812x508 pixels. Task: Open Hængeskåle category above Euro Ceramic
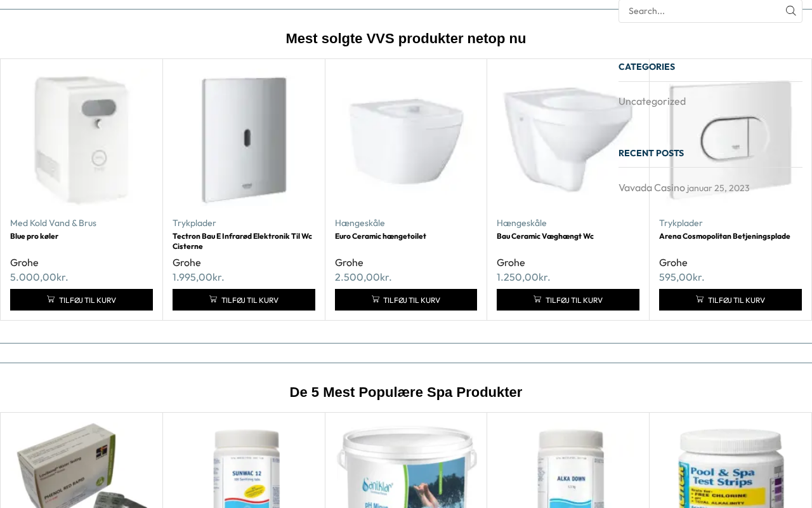click(x=360, y=223)
